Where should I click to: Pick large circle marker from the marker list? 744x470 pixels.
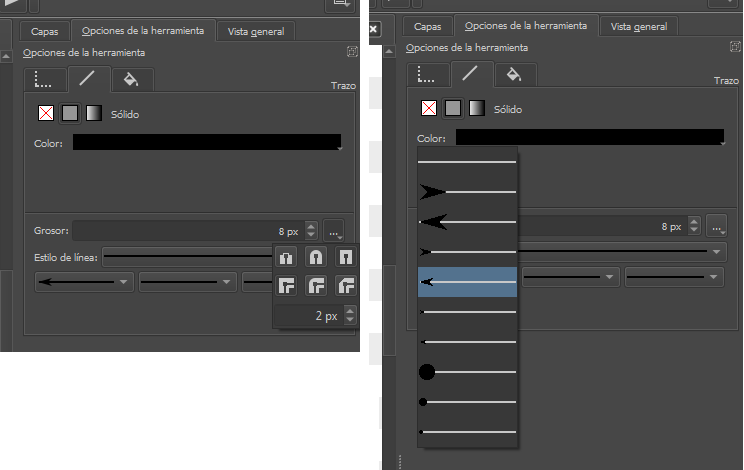point(467,372)
